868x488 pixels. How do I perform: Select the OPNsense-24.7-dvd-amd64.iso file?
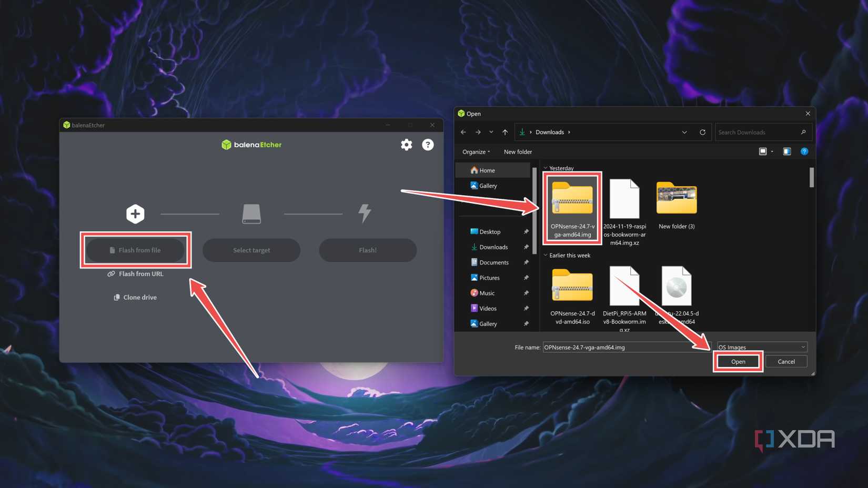[x=572, y=297]
